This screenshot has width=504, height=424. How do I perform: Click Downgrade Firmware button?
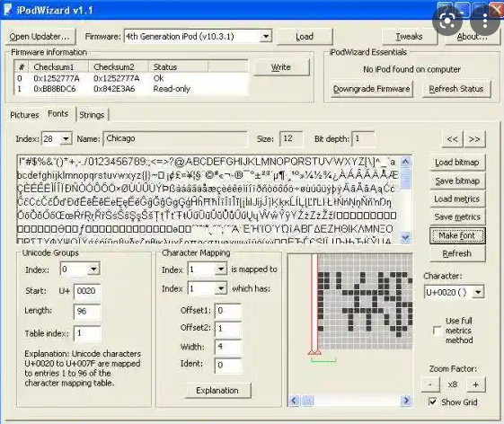(372, 89)
